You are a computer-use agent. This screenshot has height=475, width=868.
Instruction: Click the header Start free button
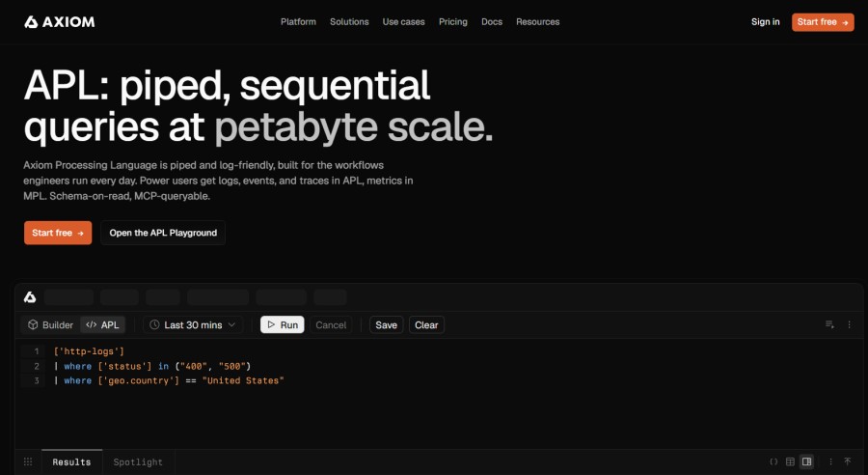coord(823,22)
